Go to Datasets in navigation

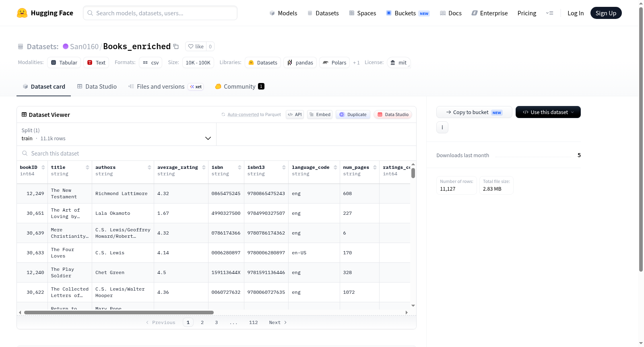pos(323,13)
